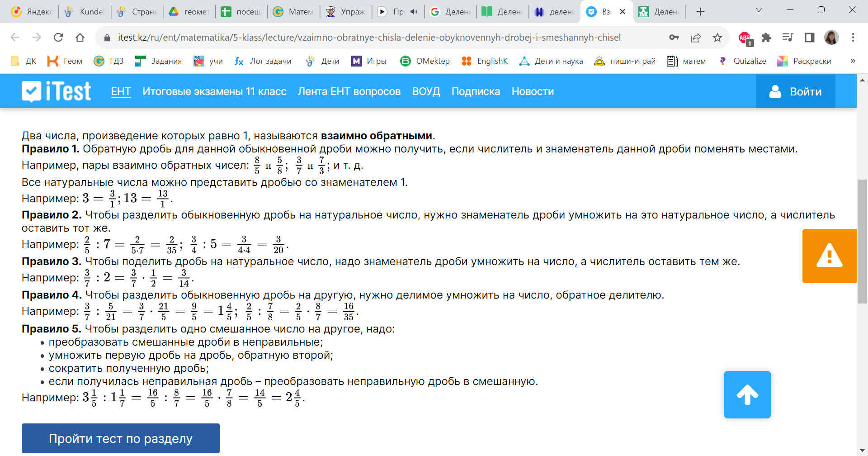
Task: Click the browser forward arrow
Action: tap(37, 38)
